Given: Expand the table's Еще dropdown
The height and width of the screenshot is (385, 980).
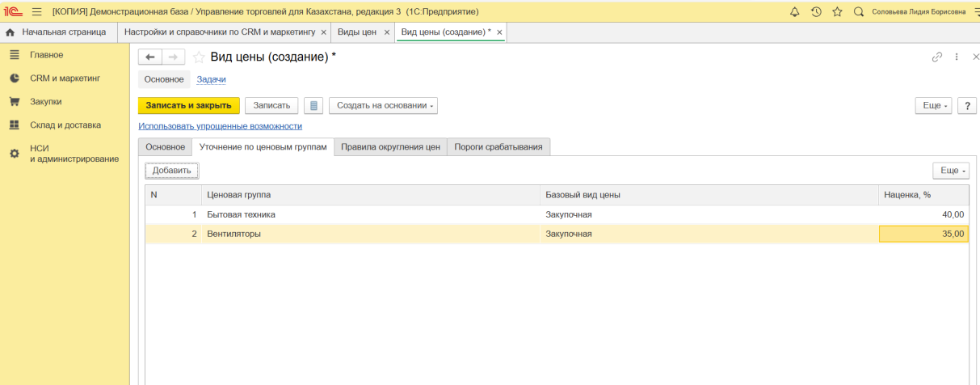Looking at the screenshot, I should click(950, 171).
